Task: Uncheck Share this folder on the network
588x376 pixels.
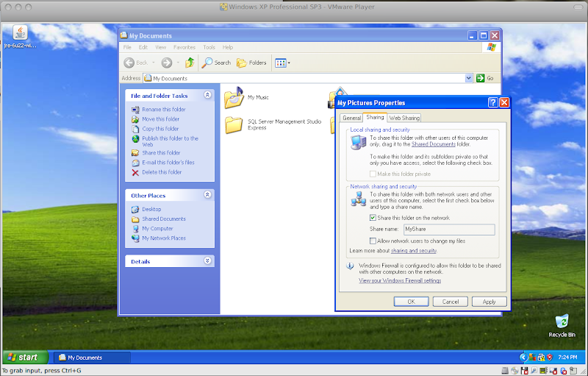Action: pos(373,218)
